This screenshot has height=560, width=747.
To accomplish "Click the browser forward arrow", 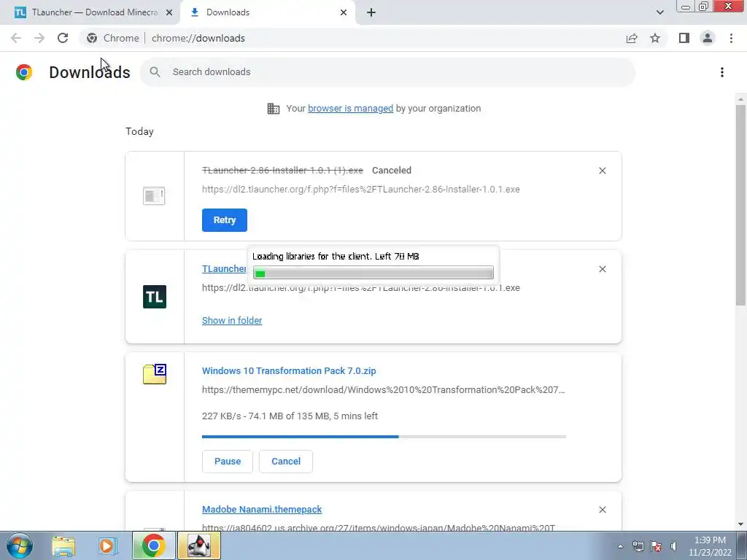I will [x=39, y=38].
